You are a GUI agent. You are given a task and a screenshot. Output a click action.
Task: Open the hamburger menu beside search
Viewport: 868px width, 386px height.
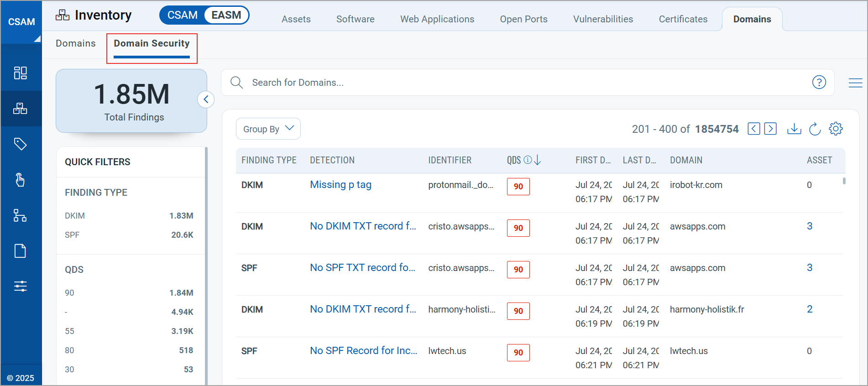click(856, 83)
